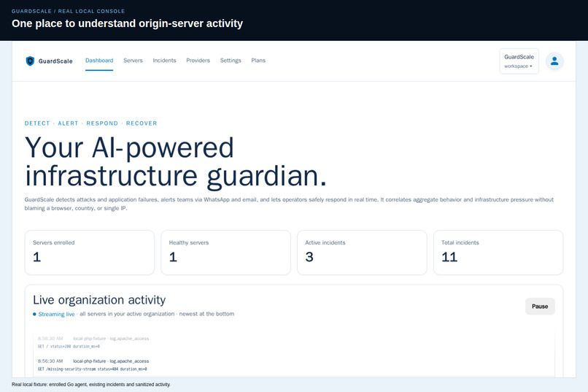Click the Live organization activity heading

[99, 300]
